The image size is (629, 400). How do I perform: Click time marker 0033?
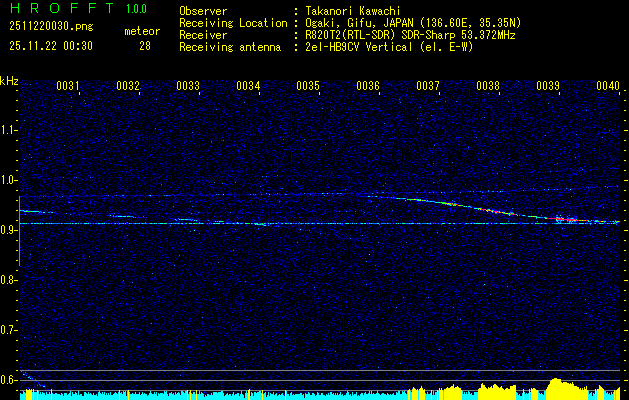tap(188, 86)
